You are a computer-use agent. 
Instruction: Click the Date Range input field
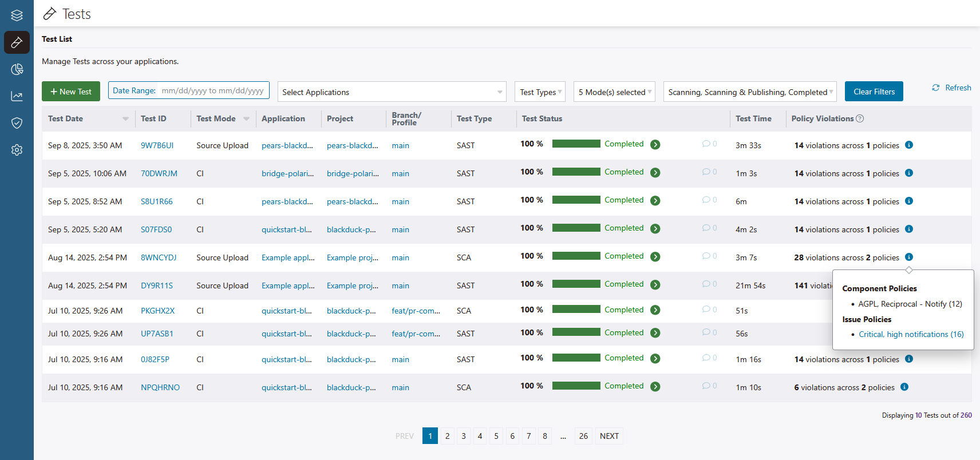click(212, 90)
